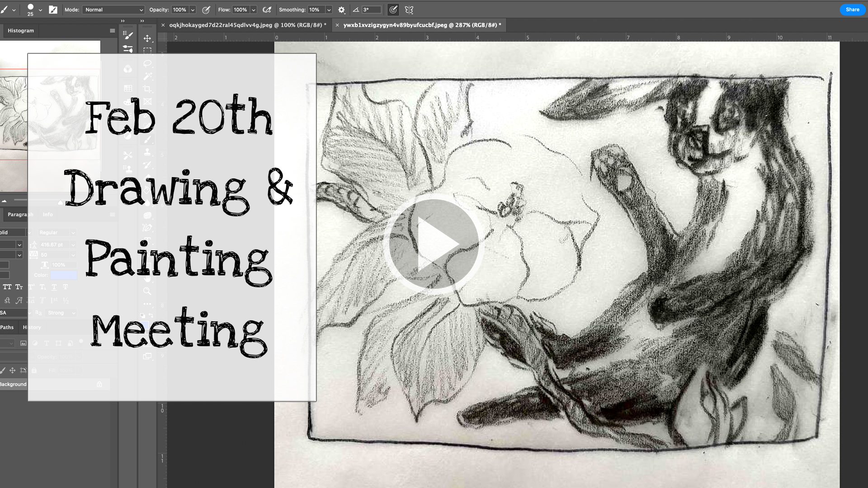The image size is (868, 488).
Task: Open the Mode dropdown set to Normal
Action: click(x=113, y=9)
